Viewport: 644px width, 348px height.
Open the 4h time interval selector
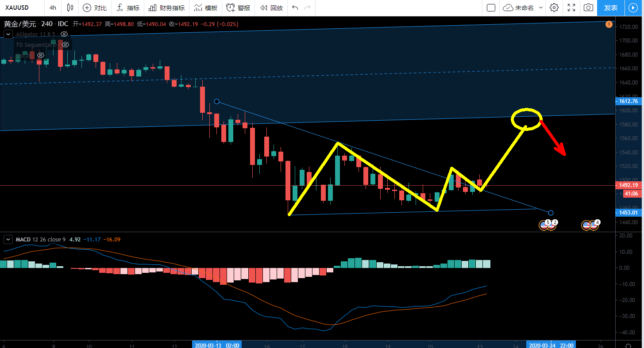coord(53,8)
